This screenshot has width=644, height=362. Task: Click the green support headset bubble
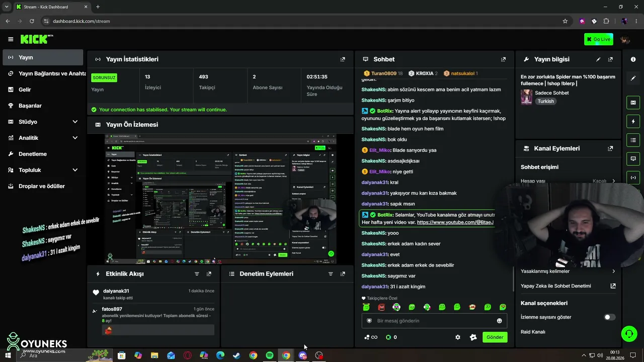coord(628,334)
